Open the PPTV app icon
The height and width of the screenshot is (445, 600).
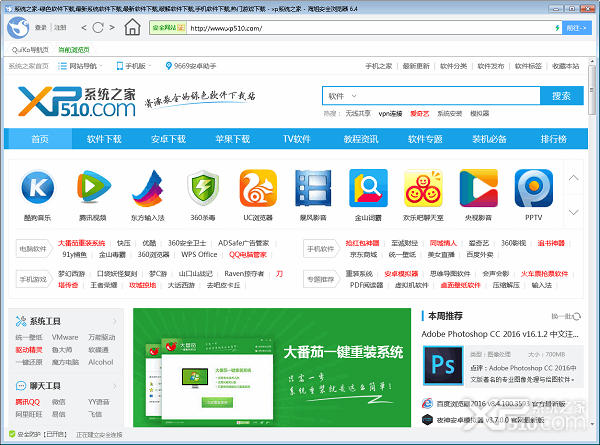coord(533,188)
